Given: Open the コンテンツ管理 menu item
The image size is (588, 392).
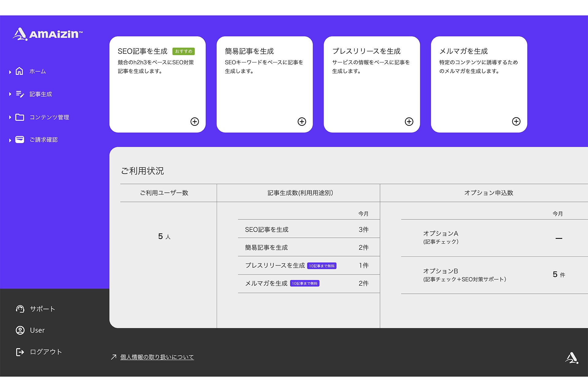Looking at the screenshot, I should pyautogui.click(x=49, y=117).
